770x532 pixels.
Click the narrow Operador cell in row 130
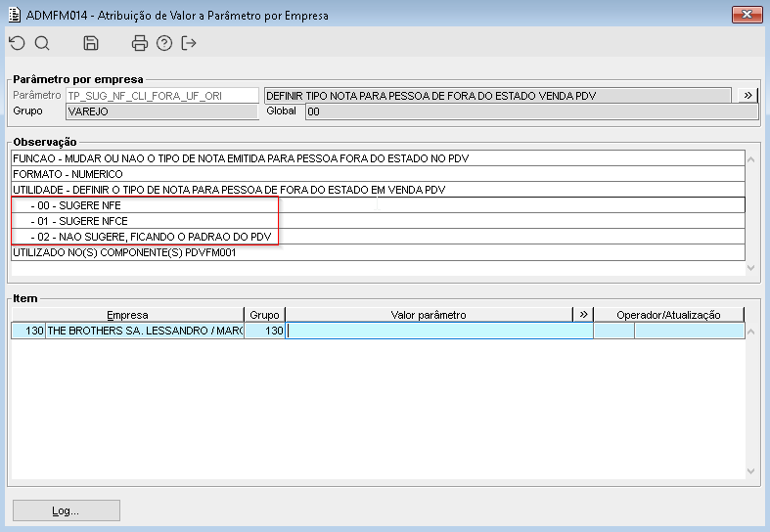pos(613,331)
